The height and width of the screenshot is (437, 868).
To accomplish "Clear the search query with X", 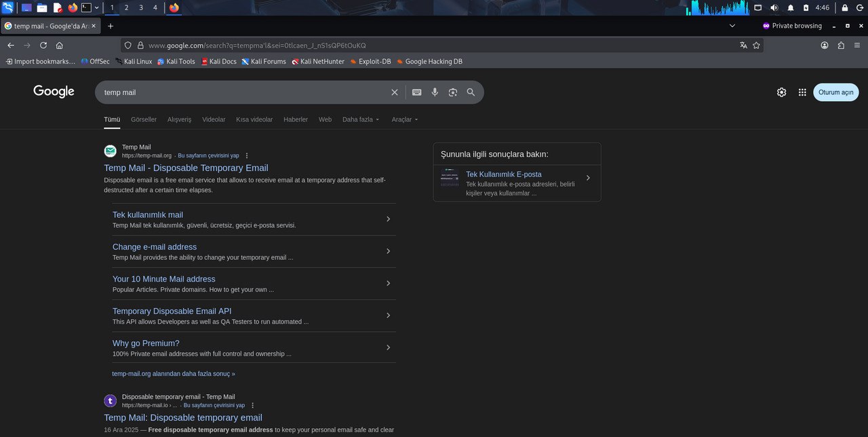I will click(x=395, y=92).
